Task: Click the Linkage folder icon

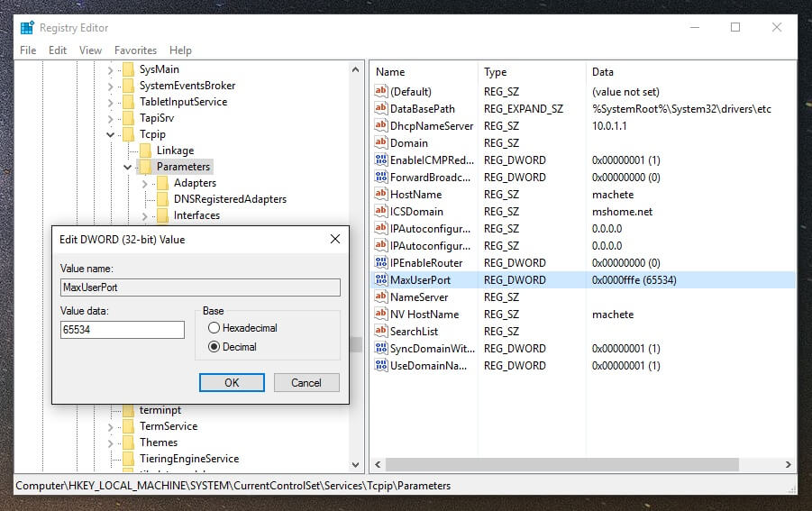Action: coord(145,151)
